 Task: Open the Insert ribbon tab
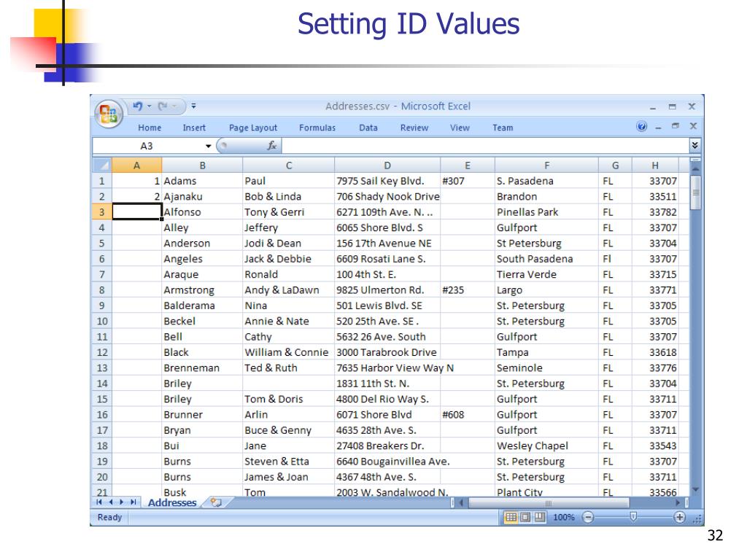pyautogui.click(x=194, y=128)
